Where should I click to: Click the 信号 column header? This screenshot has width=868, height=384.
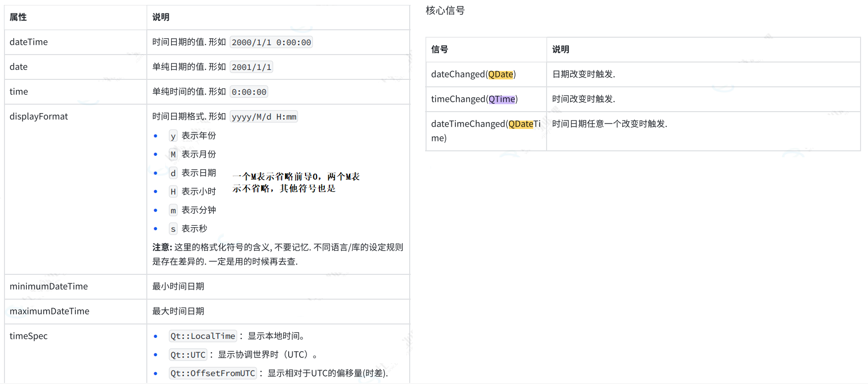pyautogui.click(x=439, y=50)
